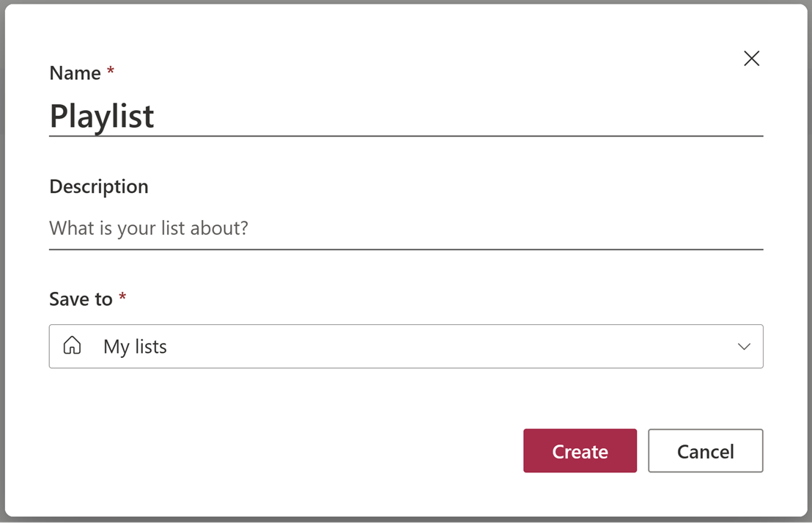Click the Save to label
This screenshot has width=812, height=523.
tap(81, 299)
